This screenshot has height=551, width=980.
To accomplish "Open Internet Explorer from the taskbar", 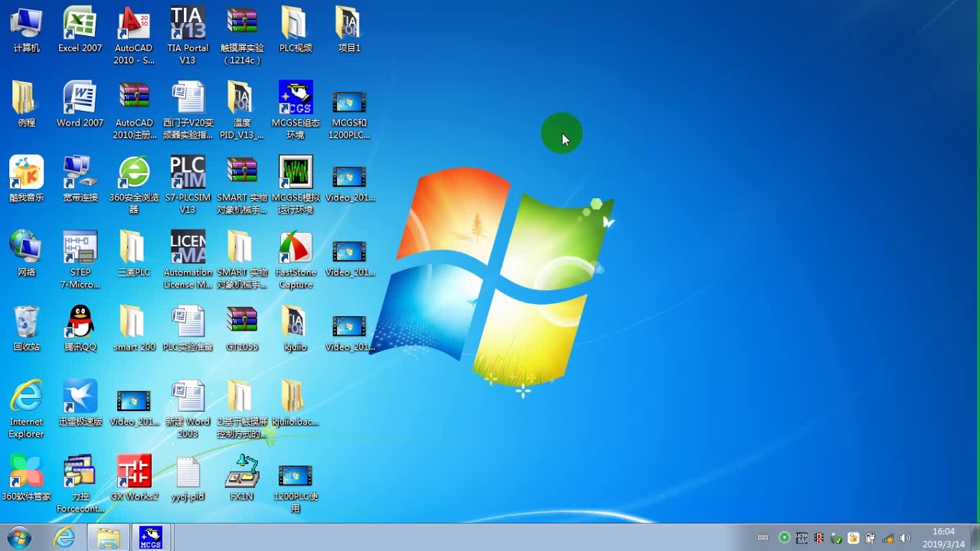I will [x=64, y=538].
